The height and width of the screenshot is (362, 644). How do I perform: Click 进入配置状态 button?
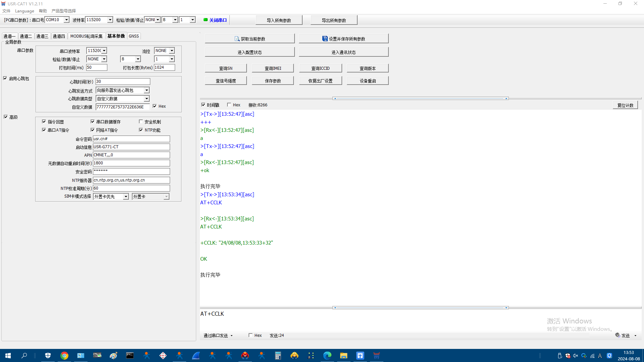point(250,52)
